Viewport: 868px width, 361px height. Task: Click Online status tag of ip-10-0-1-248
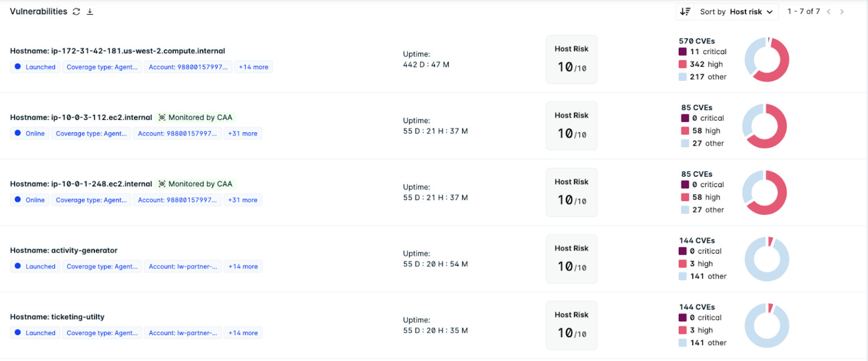(30, 200)
